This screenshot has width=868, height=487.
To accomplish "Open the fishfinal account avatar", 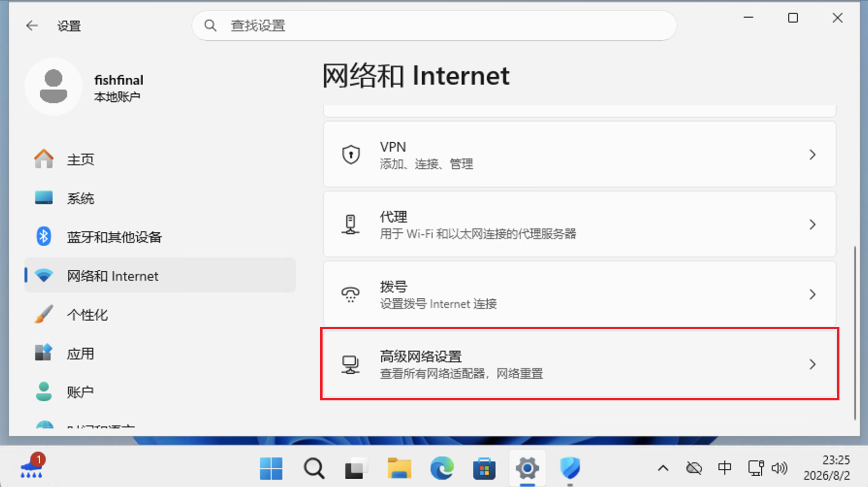I will [53, 87].
